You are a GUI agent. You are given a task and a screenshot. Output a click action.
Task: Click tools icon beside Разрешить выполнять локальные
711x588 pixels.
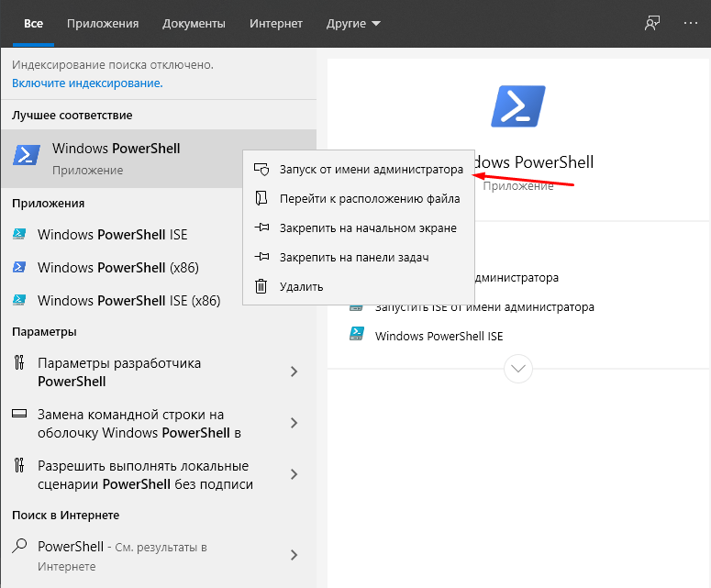(19, 465)
